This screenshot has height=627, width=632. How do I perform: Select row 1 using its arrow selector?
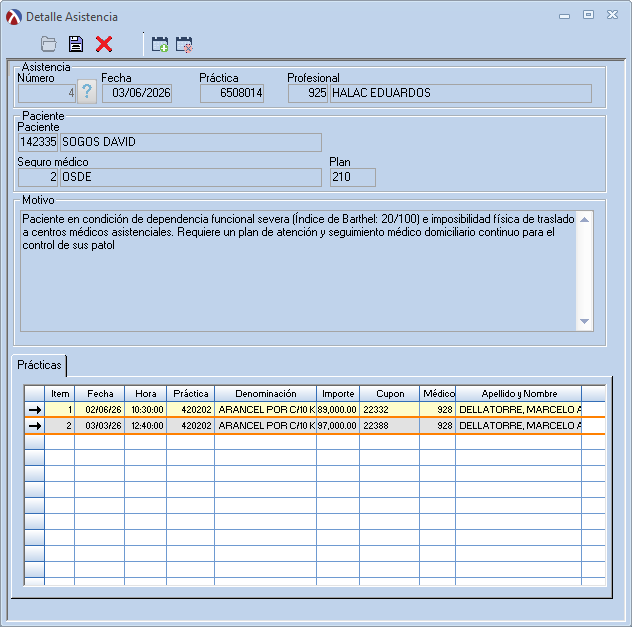point(35,410)
